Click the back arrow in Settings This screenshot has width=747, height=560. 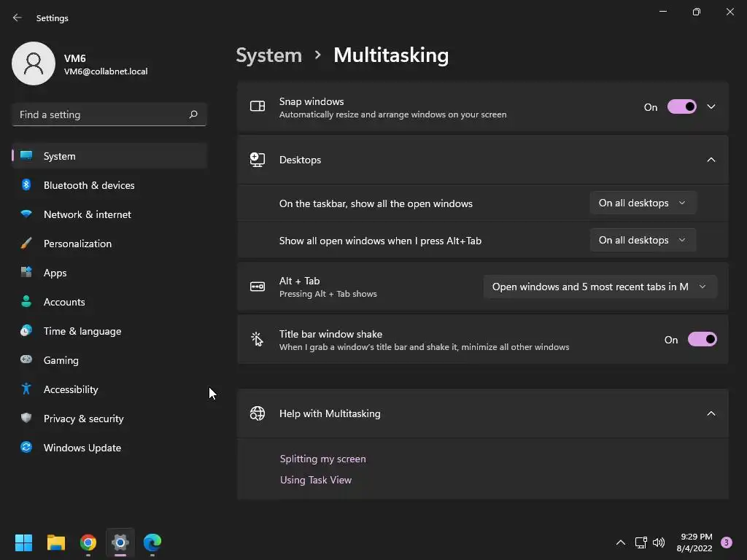click(18, 17)
